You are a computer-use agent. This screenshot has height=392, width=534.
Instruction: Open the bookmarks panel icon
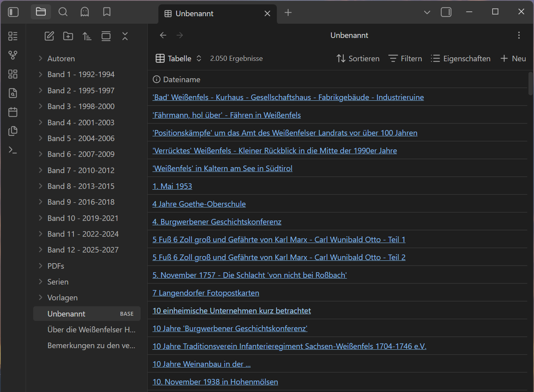(107, 12)
